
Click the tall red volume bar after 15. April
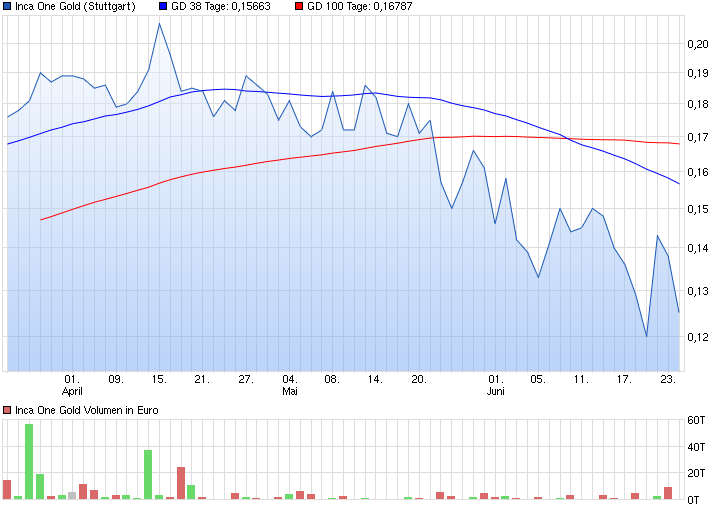(x=181, y=483)
